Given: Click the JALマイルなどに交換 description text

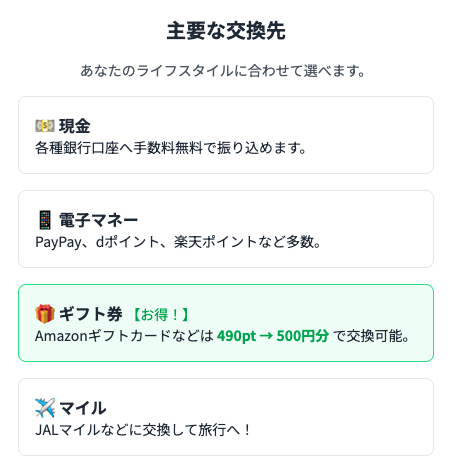Looking at the screenshot, I should pos(143,430).
